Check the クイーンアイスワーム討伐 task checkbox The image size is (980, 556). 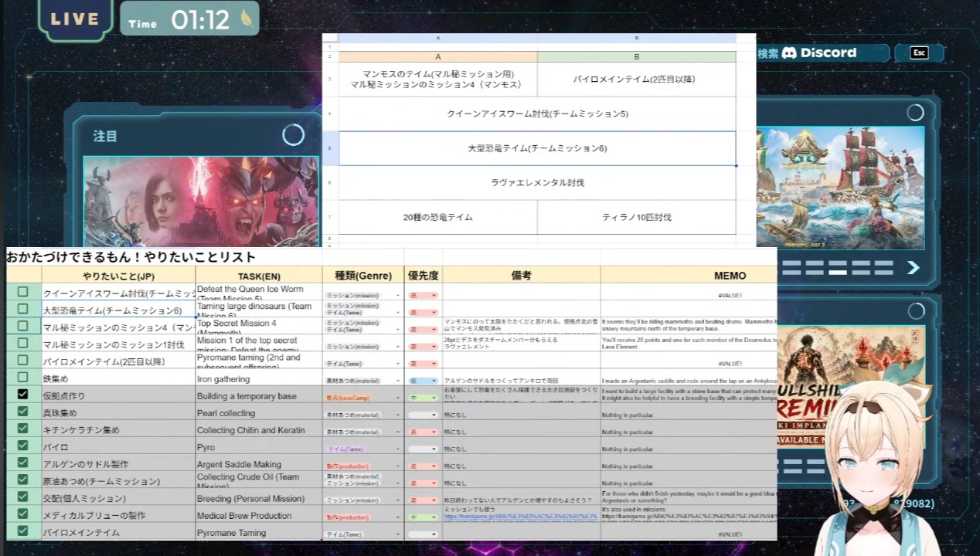[x=22, y=292]
